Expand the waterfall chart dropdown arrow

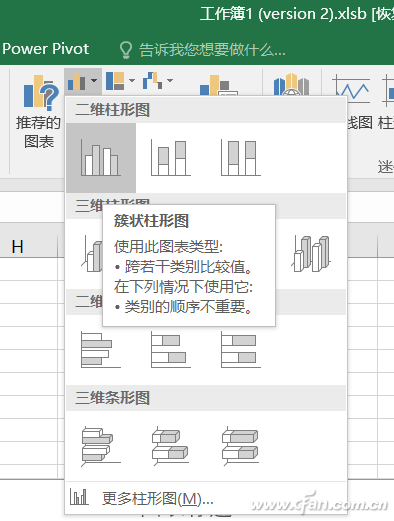pyautogui.click(x=170, y=80)
